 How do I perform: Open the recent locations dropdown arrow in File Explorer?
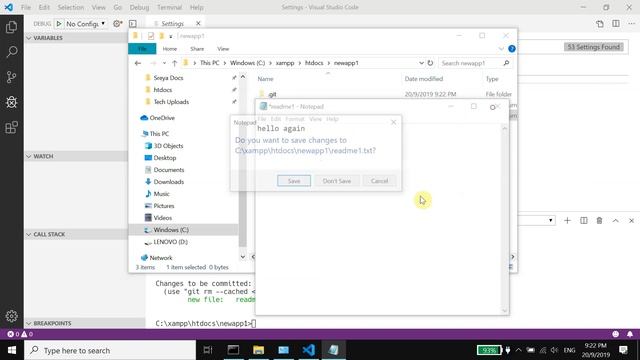pyautogui.click(x=164, y=63)
